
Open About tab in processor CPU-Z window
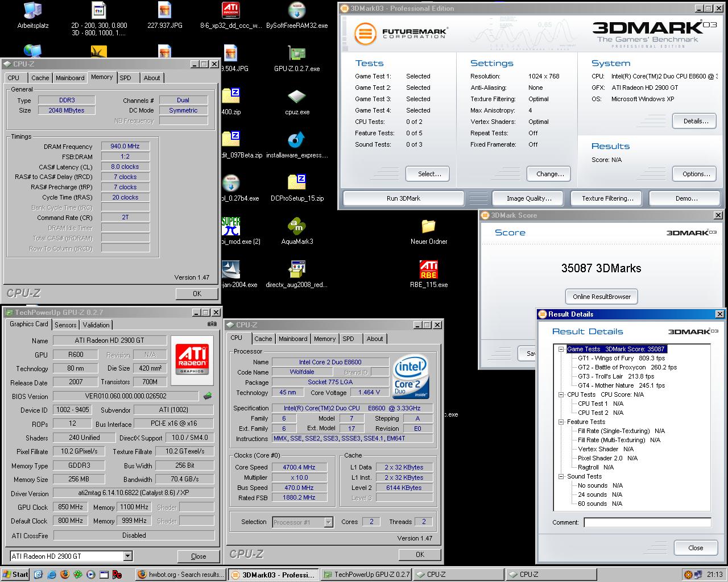pyautogui.click(x=375, y=339)
